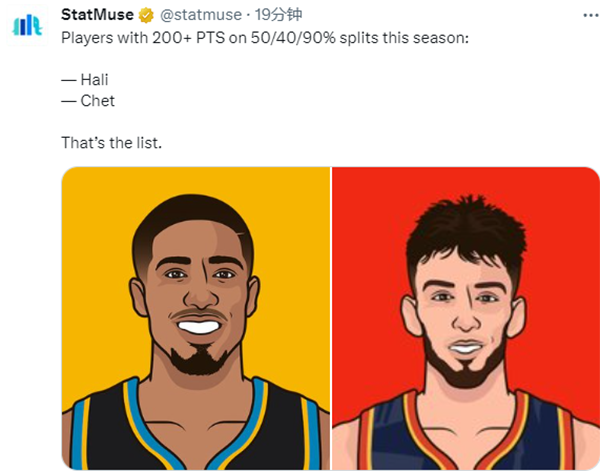Click the goatee in the yellow illustration

198,357
